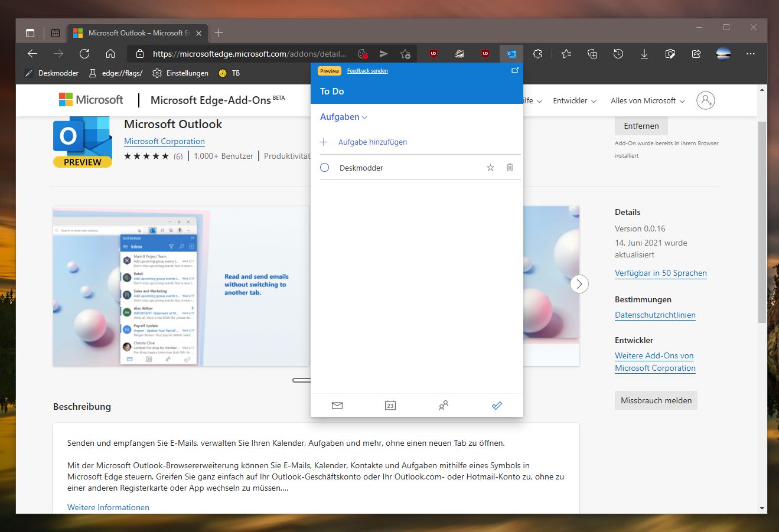This screenshot has width=779, height=532.
Task: Click the web capture screenshot icon
Action: point(670,54)
